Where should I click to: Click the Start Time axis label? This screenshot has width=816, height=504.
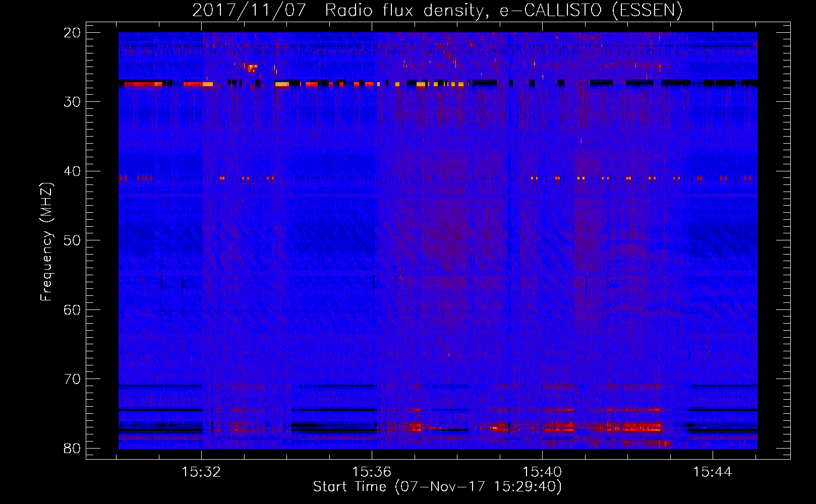tap(437, 487)
